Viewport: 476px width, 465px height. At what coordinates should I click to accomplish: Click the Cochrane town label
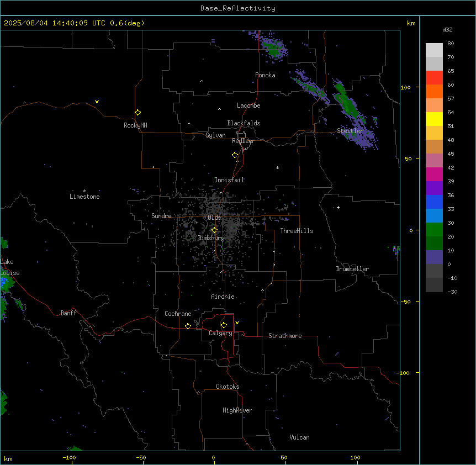[x=178, y=314]
